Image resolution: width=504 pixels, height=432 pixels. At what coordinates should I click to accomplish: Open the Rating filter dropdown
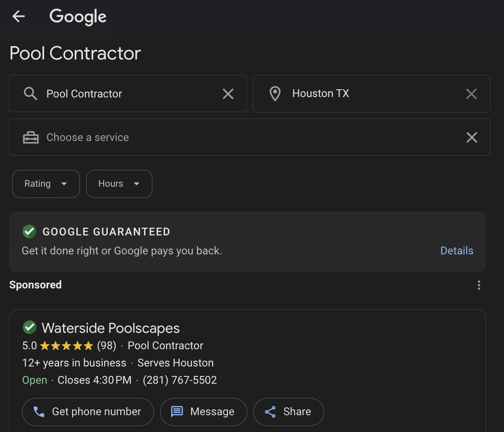(46, 184)
